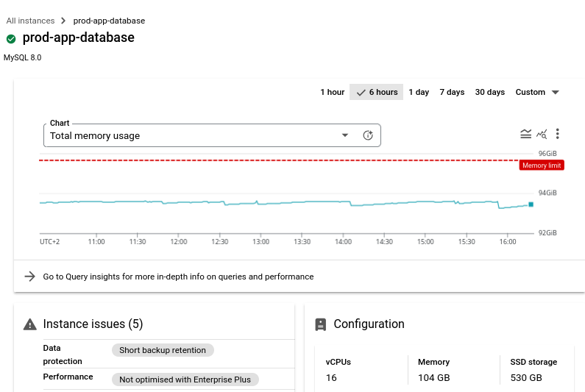This screenshot has width=585, height=392.
Task: Click the chart info icon beside dropdown
Action: point(368,135)
